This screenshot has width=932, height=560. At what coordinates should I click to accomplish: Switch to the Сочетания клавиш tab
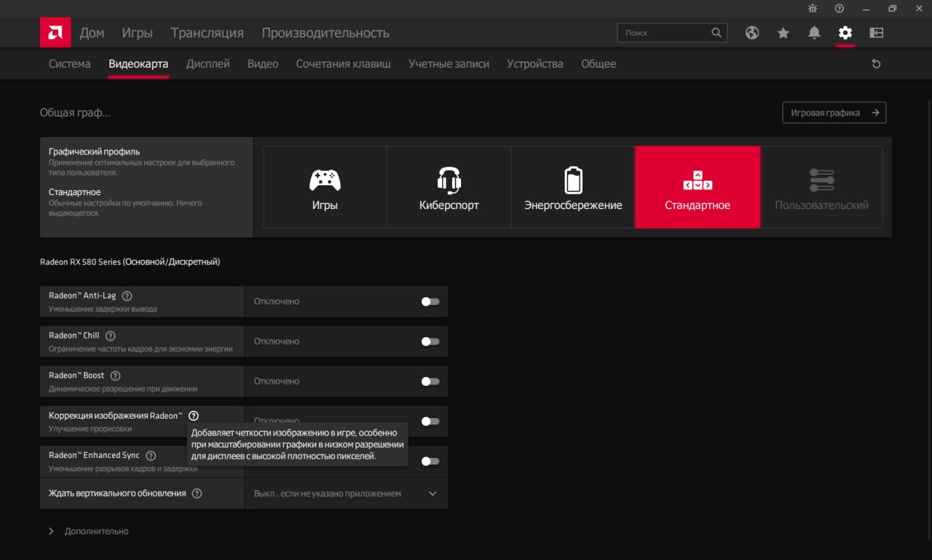tap(344, 64)
